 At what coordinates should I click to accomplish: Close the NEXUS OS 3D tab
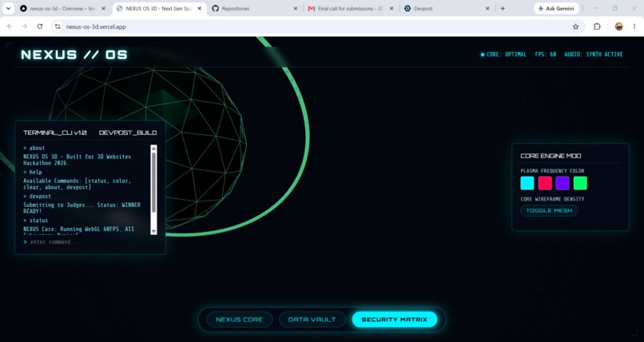[x=199, y=8]
